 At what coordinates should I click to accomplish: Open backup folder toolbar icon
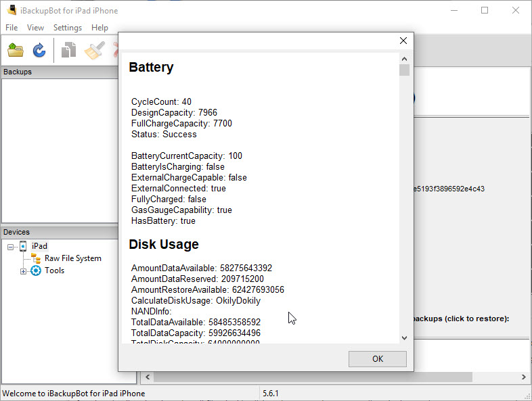pos(16,50)
